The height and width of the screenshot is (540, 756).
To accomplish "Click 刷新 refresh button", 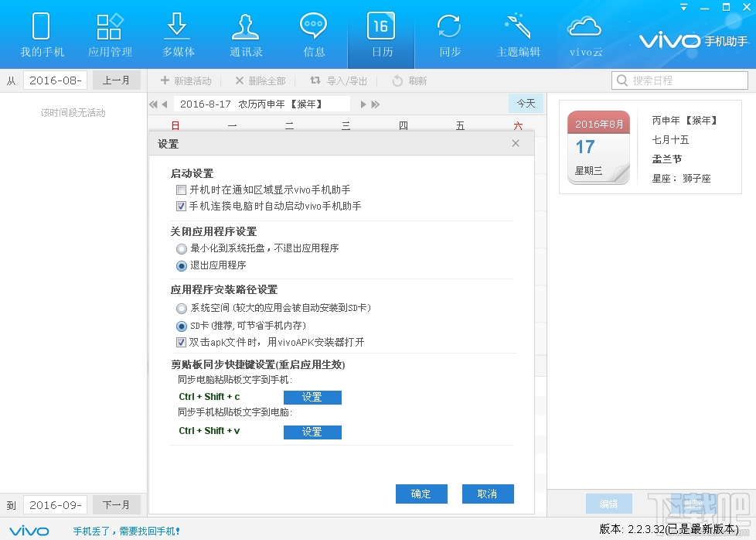I will pos(410,80).
